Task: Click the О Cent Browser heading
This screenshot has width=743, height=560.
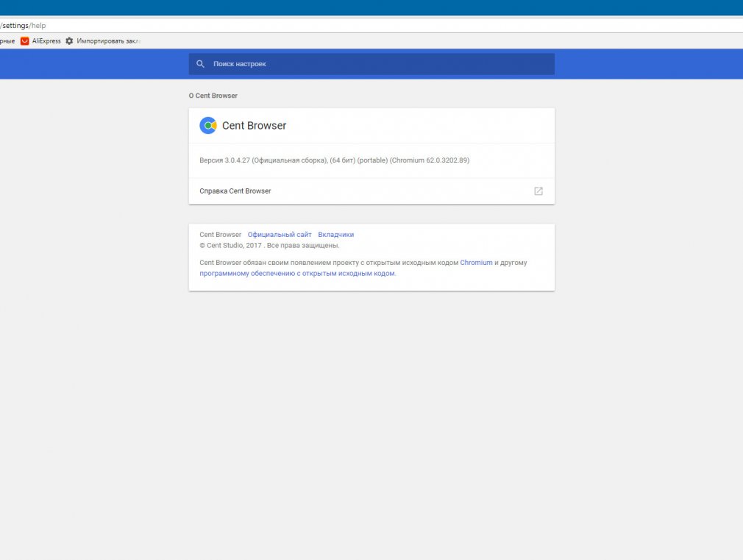Action: [213, 96]
